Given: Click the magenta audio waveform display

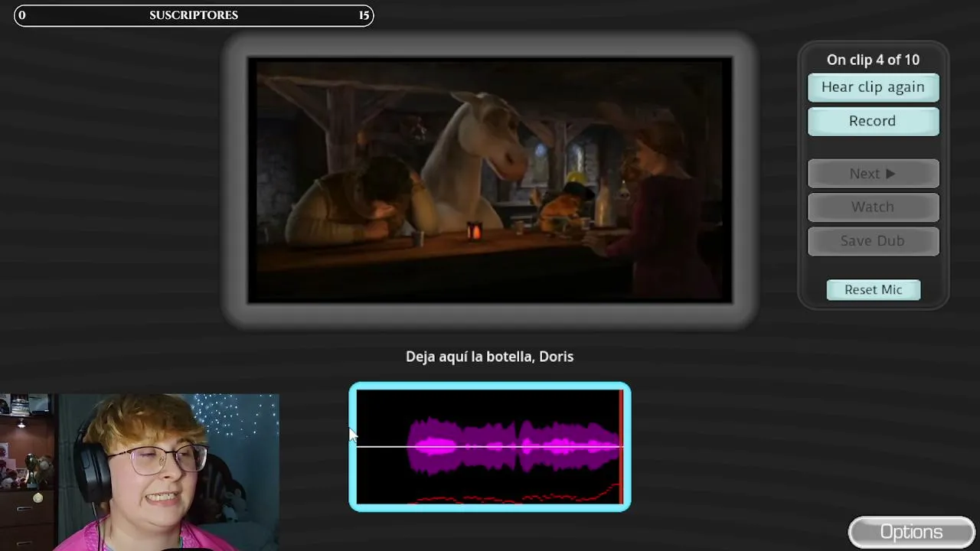Looking at the screenshot, I should click(490, 447).
